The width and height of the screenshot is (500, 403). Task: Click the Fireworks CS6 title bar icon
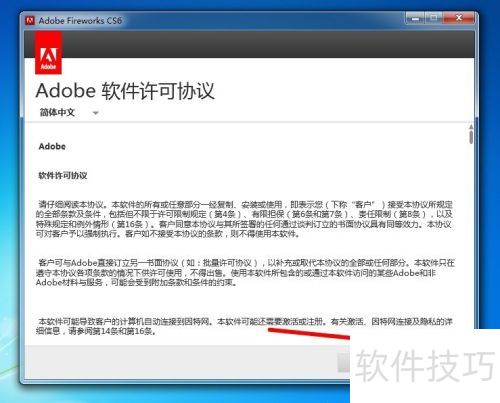click(x=30, y=21)
